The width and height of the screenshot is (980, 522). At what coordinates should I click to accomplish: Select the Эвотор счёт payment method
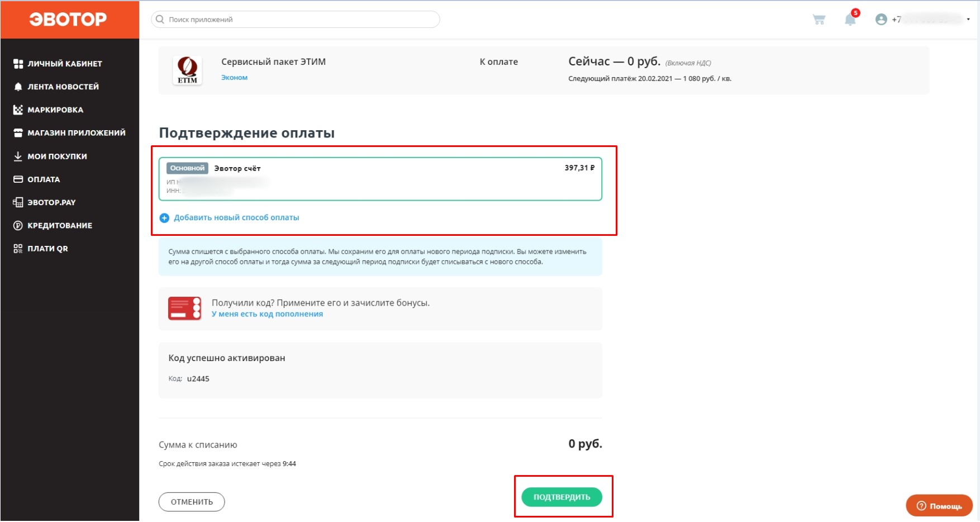(380, 179)
